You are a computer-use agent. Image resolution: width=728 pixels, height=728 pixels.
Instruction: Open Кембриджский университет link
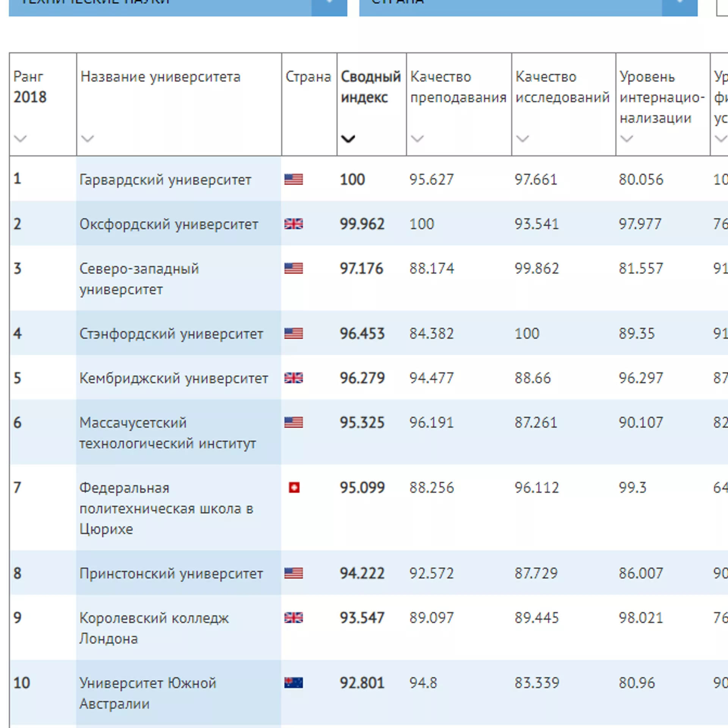tap(174, 378)
